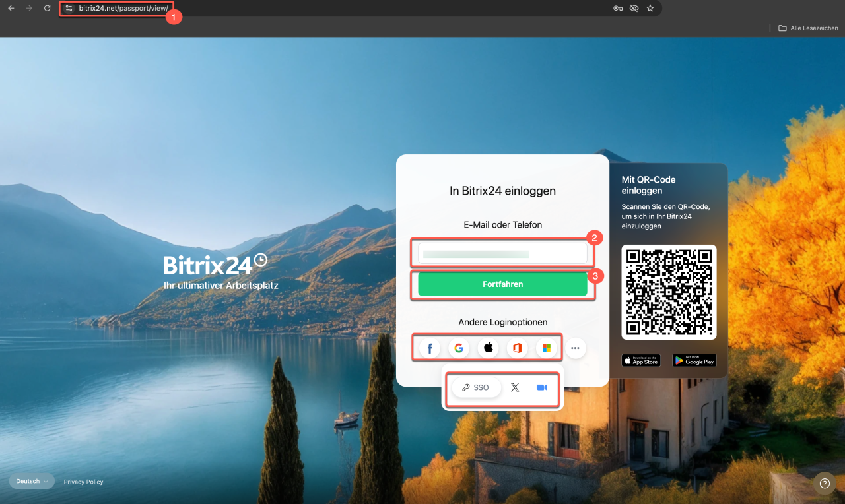This screenshot has width=845, height=504.
Task: Log in with Zoom
Action: pos(542,387)
